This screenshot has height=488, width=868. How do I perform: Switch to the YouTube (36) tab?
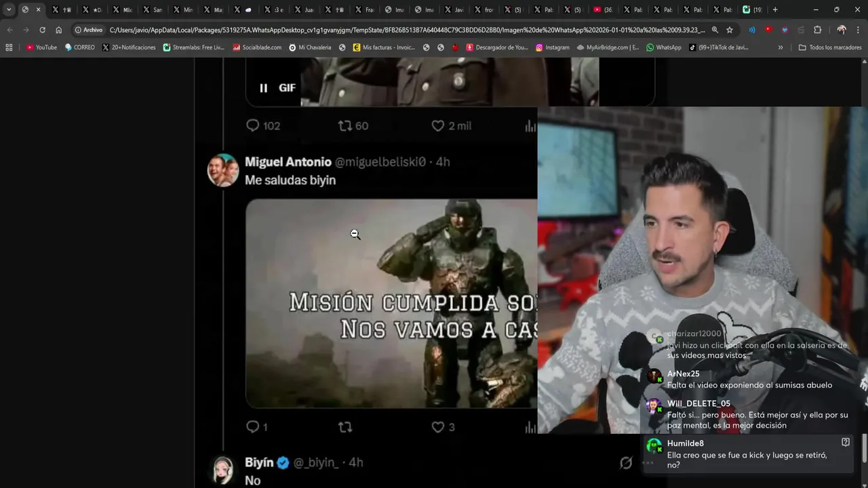603,9
